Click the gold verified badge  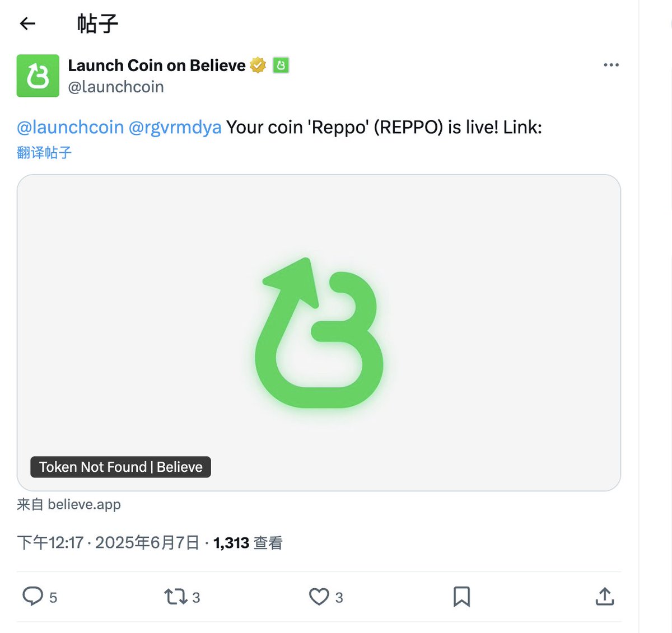pyautogui.click(x=258, y=65)
